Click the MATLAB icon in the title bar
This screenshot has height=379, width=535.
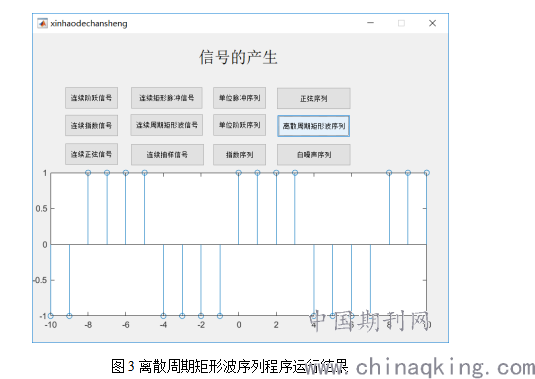[42, 23]
